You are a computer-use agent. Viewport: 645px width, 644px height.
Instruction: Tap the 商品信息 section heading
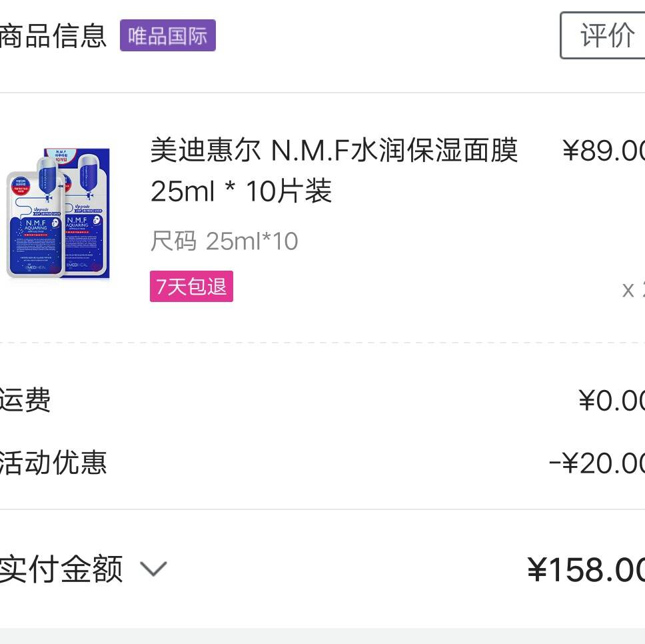53,35
